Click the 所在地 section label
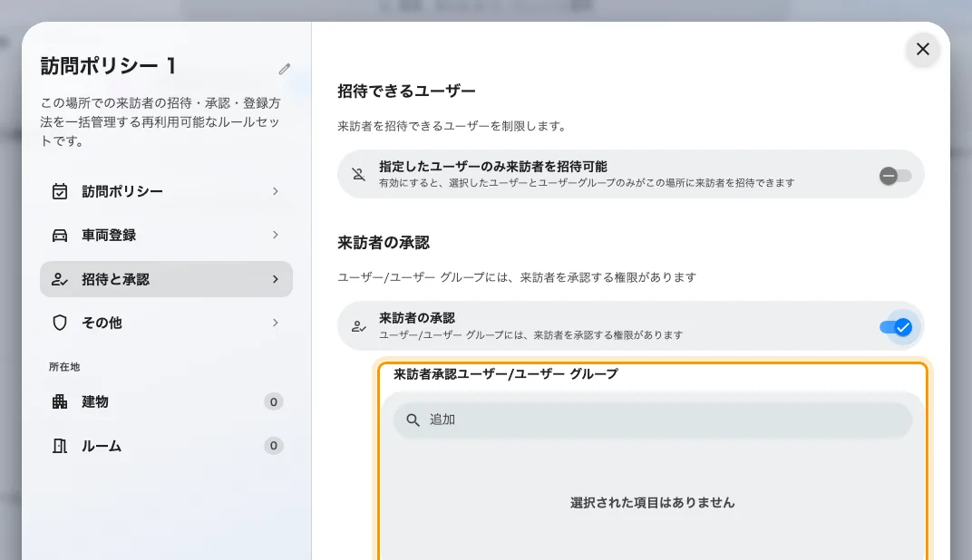The image size is (972, 560). coord(64,367)
